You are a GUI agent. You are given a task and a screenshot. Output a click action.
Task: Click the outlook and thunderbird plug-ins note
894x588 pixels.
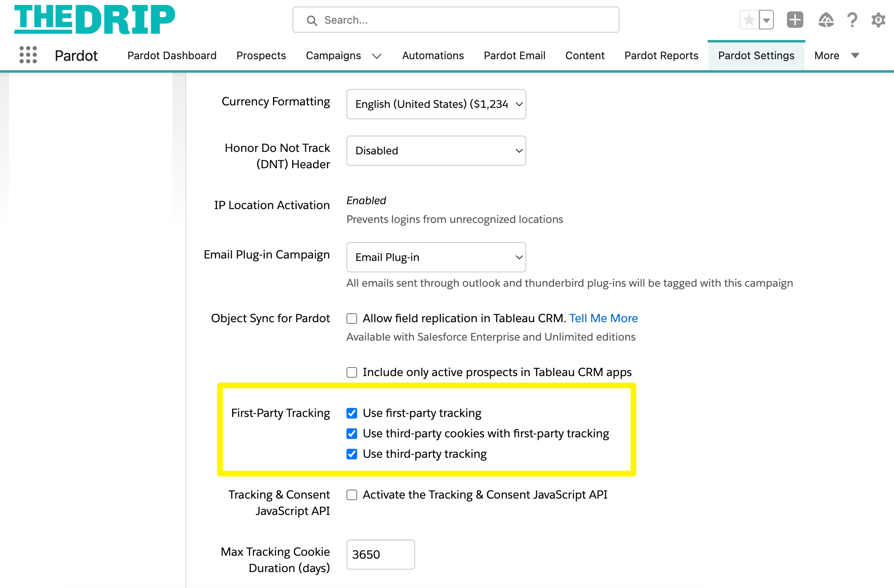[570, 283]
